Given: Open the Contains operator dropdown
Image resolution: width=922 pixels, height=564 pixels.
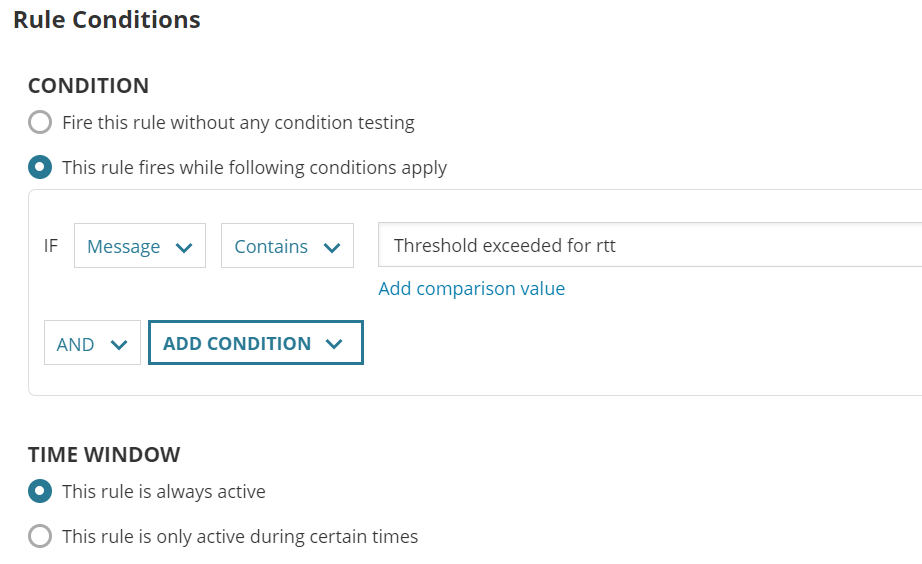Looking at the screenshot, I should [x=286, y=246].
